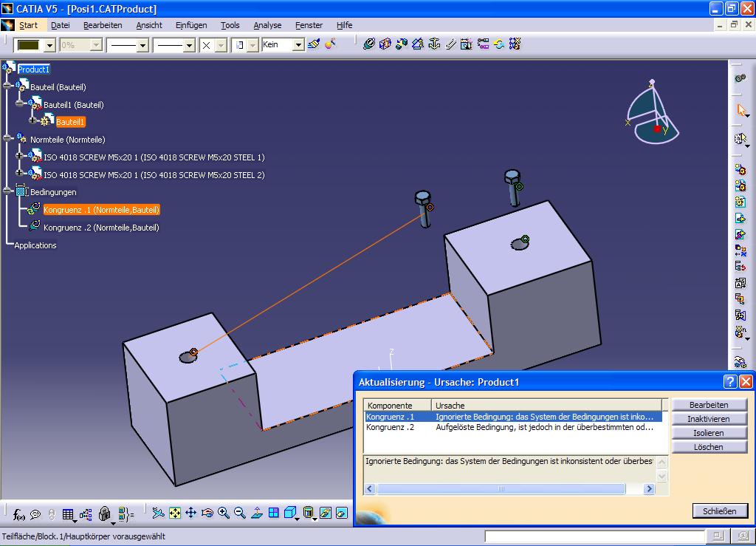Open the line type dropdown
The height and width of the screenshot is (546, 756).
point(189,45)
